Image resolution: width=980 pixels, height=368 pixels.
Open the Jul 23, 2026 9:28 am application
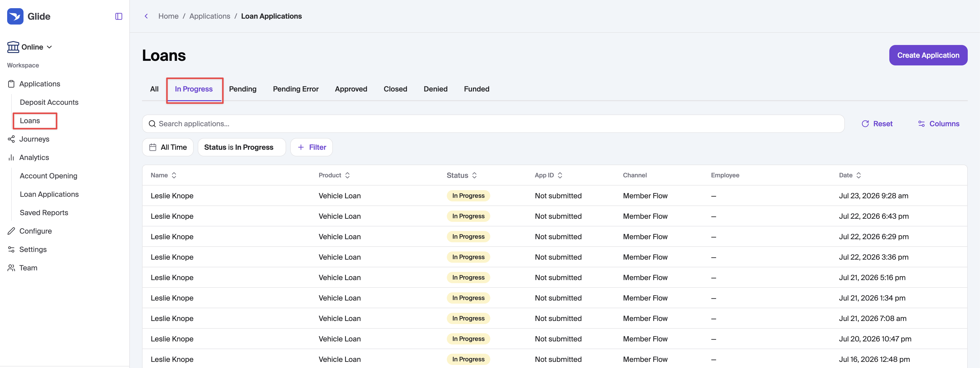(555, 195)
